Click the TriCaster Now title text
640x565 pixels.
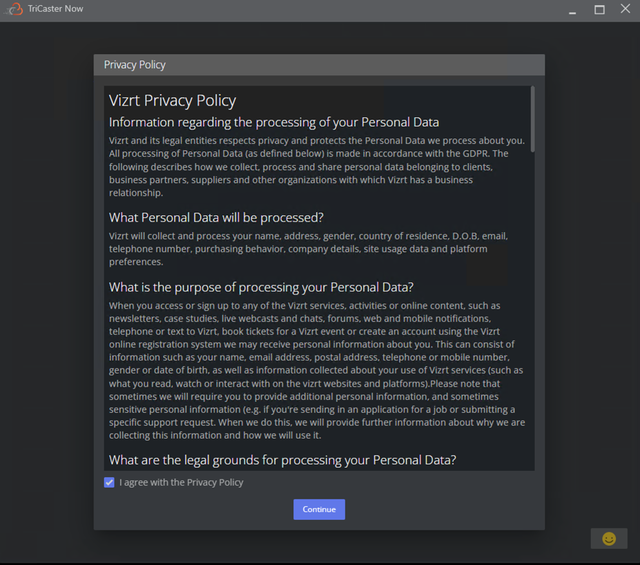pos(56,9)
